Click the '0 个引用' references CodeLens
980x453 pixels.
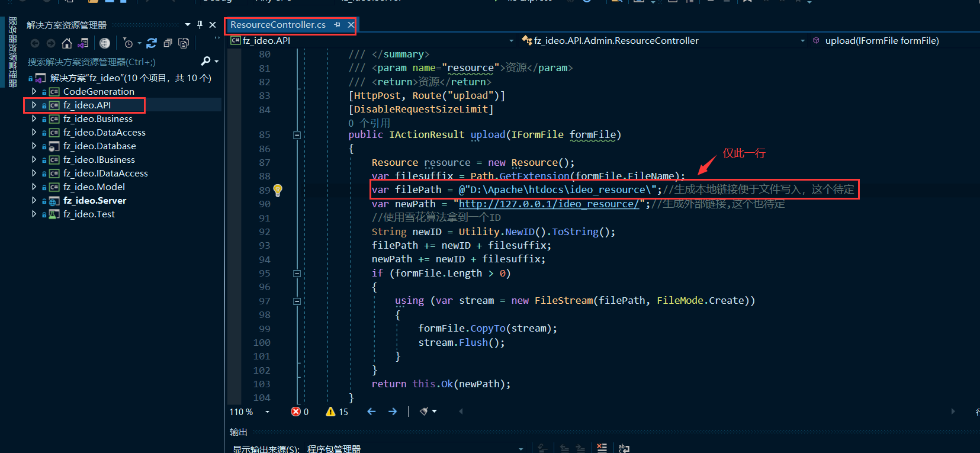(x=369, y=123)
